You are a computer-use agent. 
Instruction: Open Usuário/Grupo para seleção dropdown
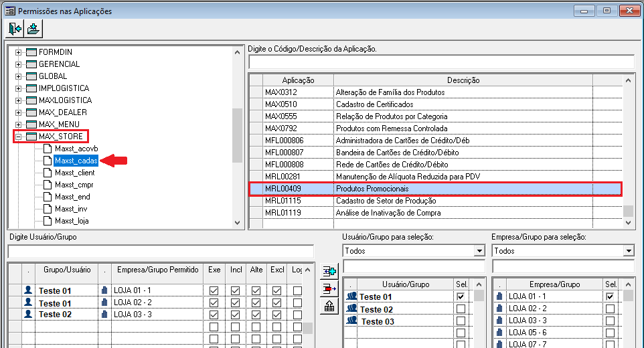click(x=479, y=250)
